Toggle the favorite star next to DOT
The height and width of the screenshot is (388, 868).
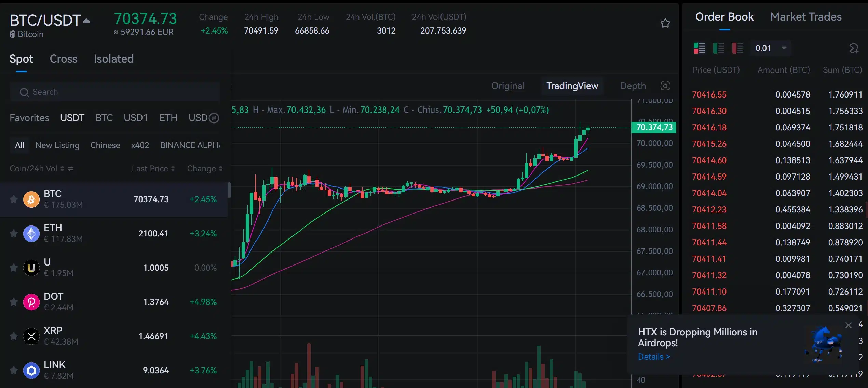click(x=14, y=302)
